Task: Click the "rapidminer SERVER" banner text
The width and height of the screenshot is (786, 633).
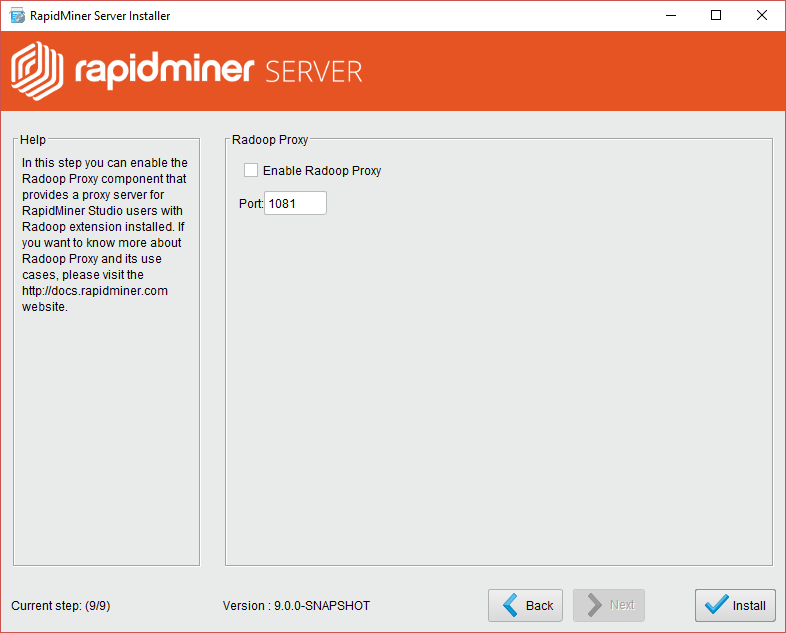Action: (x=218, y=71)
